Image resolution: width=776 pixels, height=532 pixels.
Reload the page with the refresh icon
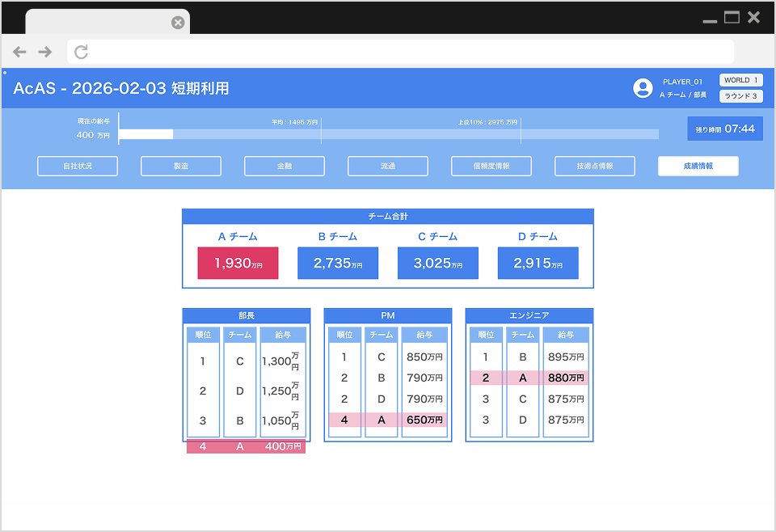(81, 52)
